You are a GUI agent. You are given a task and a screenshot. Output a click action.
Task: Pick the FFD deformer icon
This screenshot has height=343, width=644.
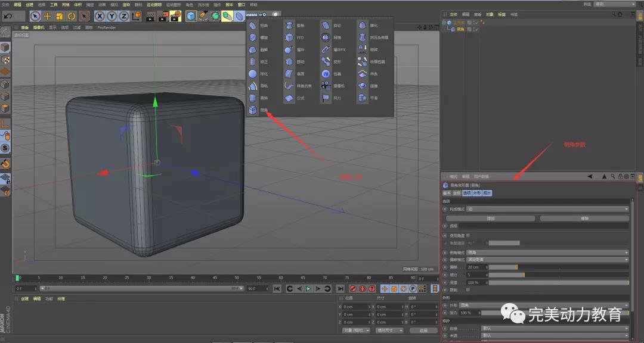click(x=289, y=38)
